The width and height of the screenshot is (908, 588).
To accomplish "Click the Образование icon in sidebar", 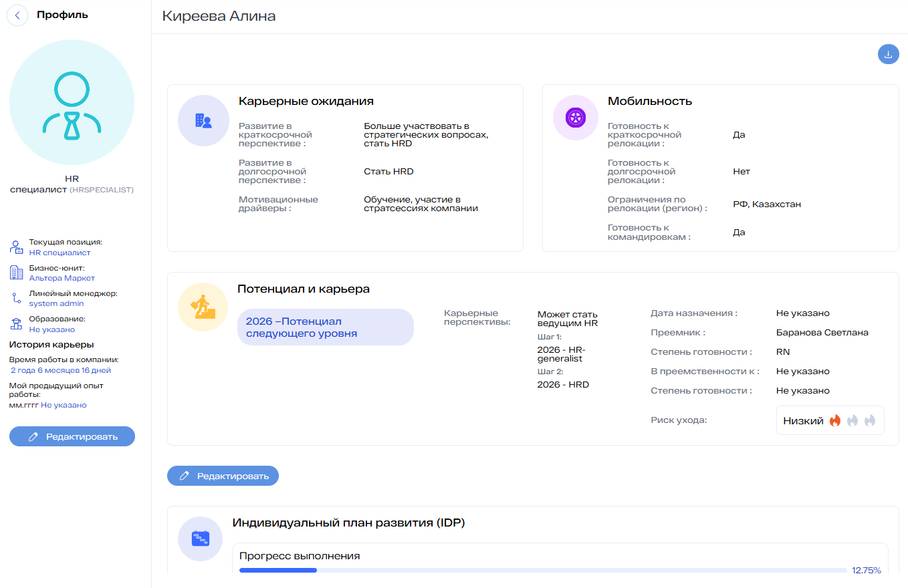I will coord(16,323).
